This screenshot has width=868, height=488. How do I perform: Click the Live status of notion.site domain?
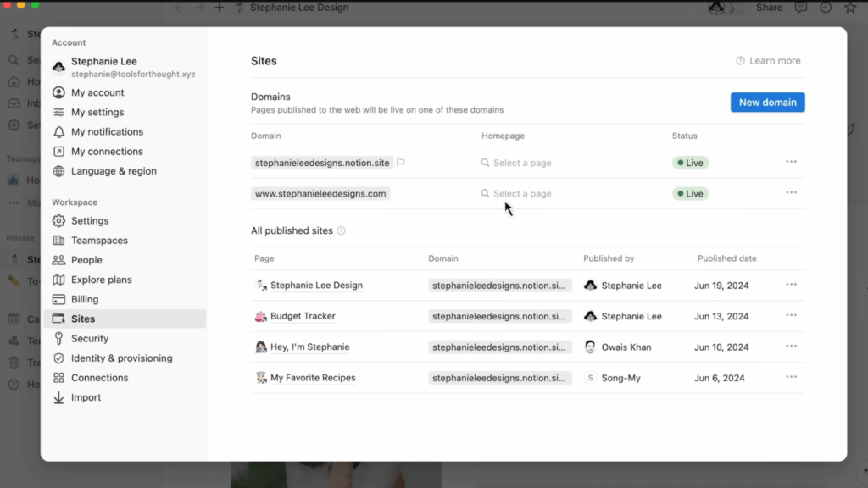[690, 163]
